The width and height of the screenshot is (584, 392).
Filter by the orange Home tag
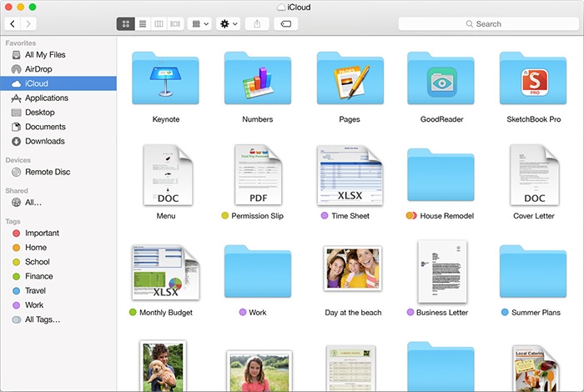58,248
